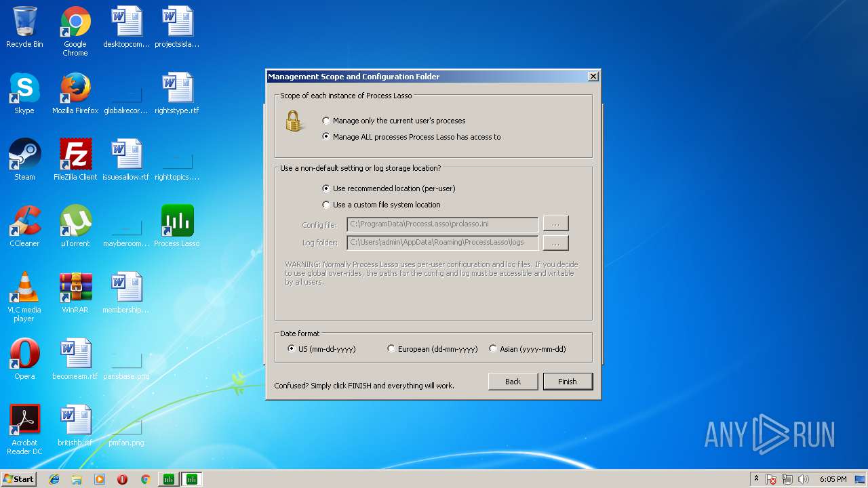868x488 pixels.
Task: Open the network tray icon
Action: 787,479
